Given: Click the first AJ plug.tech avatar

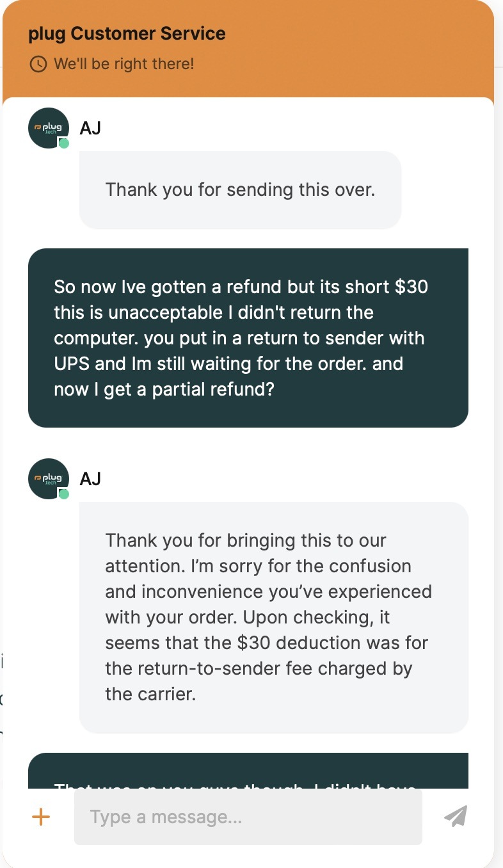Looking at the screenshot, I should coord(49,128).
